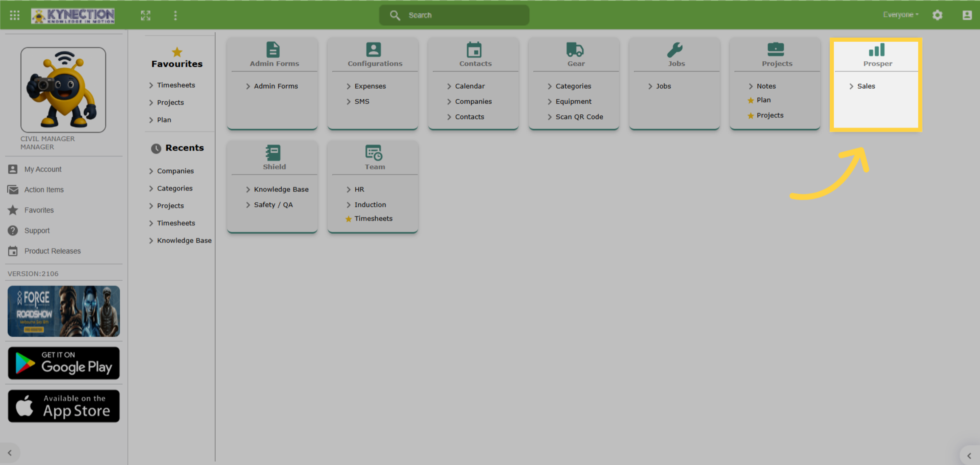Click the fullscreen expand icon in header

[x=146, y=16]
